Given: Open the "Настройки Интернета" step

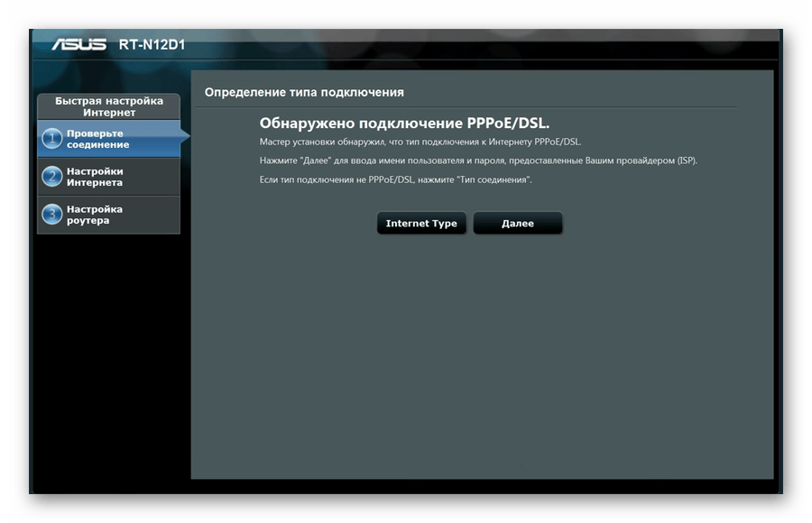Looking at the screenshot, I should pyautogui.click(x=109, y=177).
